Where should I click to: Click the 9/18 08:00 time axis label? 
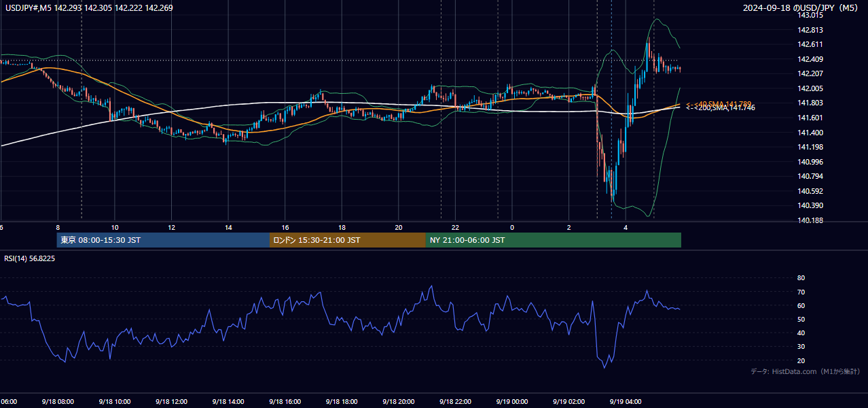tap(58, 401)
